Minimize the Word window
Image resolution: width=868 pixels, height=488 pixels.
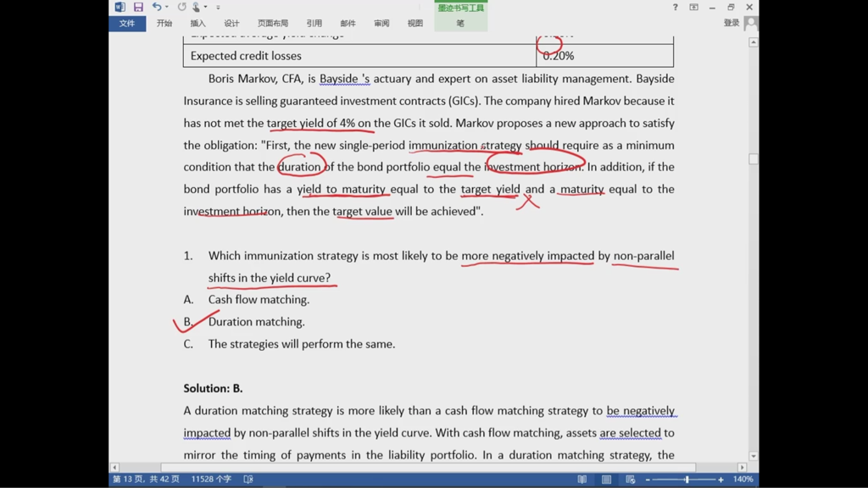coord(712,7)
